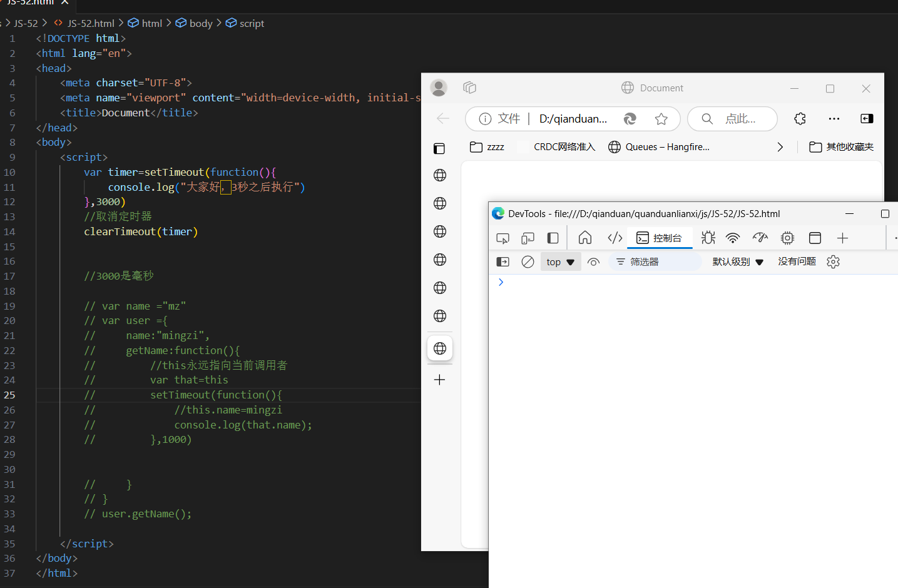
Task: Open the top JavaScript context dropdown
Action: click(x=560, y=262)
